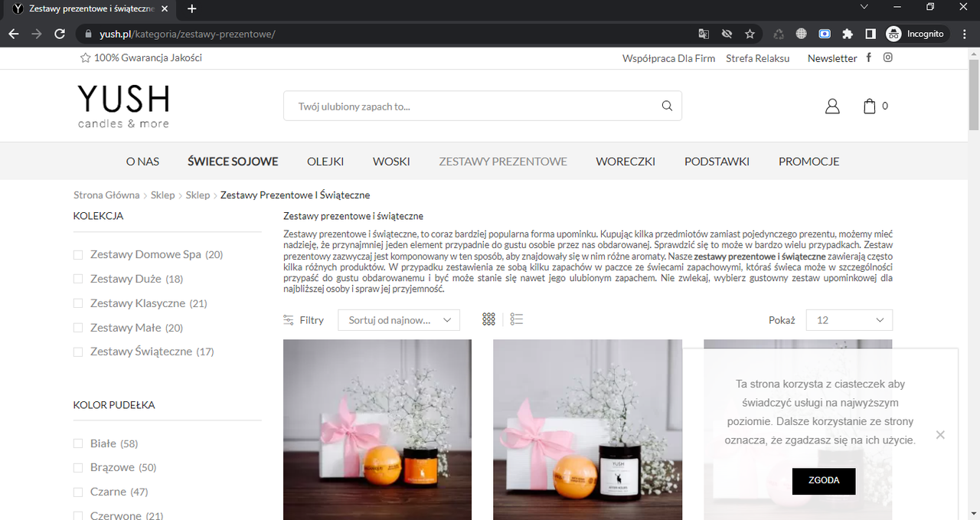Open the O NAS menu
The width and height of the screenshot is (980, 520).
click(x=142, y=162)
